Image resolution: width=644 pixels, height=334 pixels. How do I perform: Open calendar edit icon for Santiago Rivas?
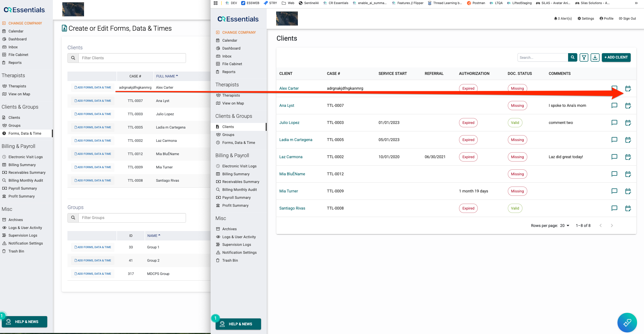pyautogui.click(x=628, y=208)
